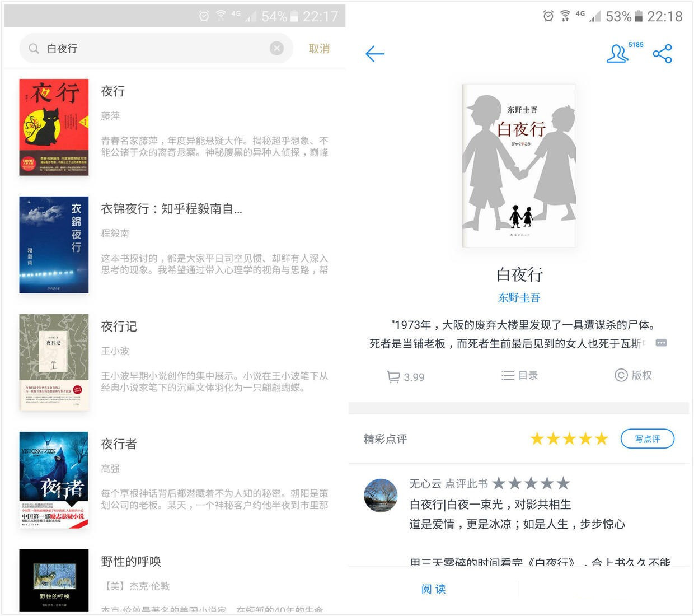
Task: Open the review line 白夜行|白夜一束光，对影共相生
Action: click(490, 505)
